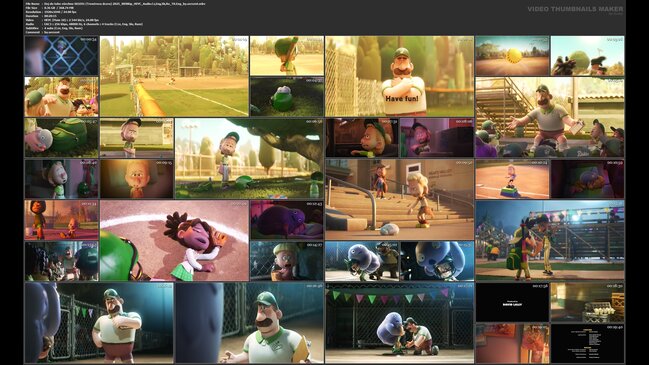Open the thumbnail of the girl lying on the dirt
Screen dimensions: 649x365
[x=174, y=241]
